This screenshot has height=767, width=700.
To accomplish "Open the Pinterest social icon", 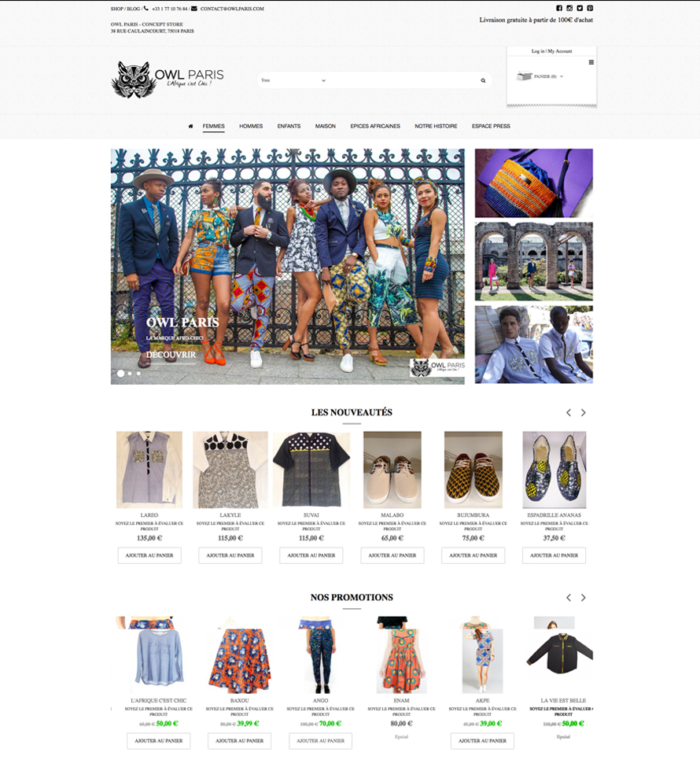I will pos(590,8).
